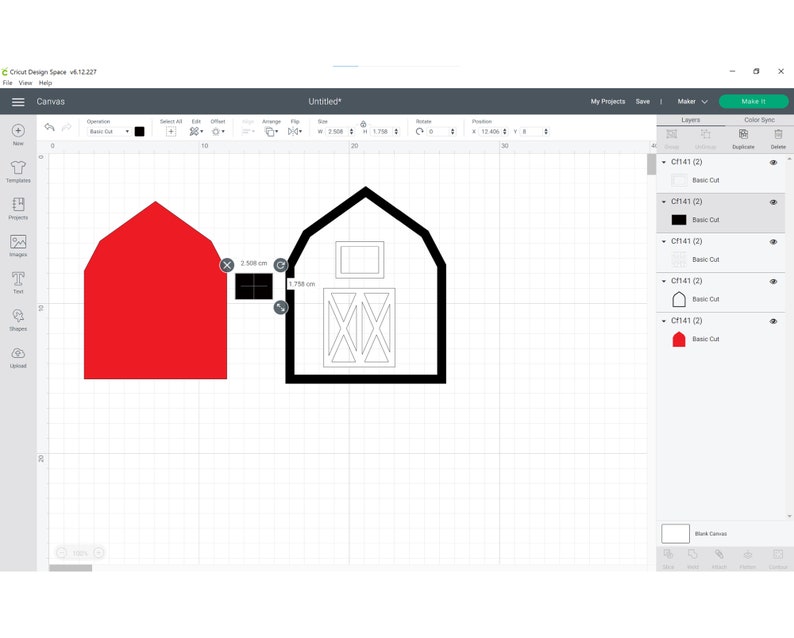The image size is (794, 638).
Task: Click the Upload icon
Action: tap(18, 353)
